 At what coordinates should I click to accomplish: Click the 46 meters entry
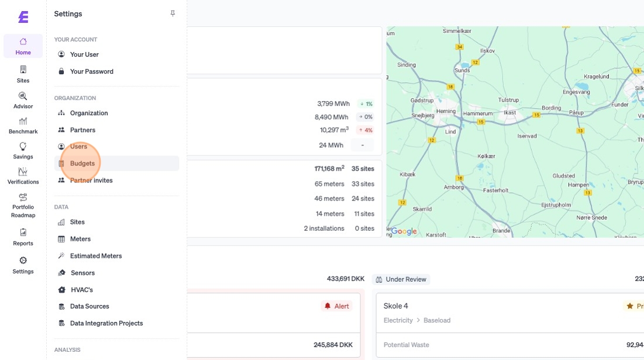pyautogui.click(x=329, y=199)
